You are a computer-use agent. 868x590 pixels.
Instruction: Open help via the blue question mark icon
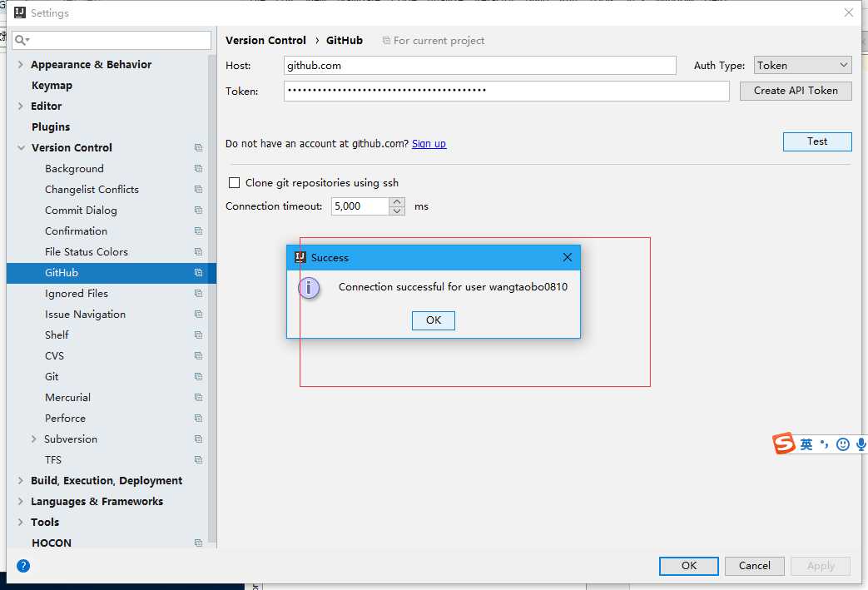[23, 566]
